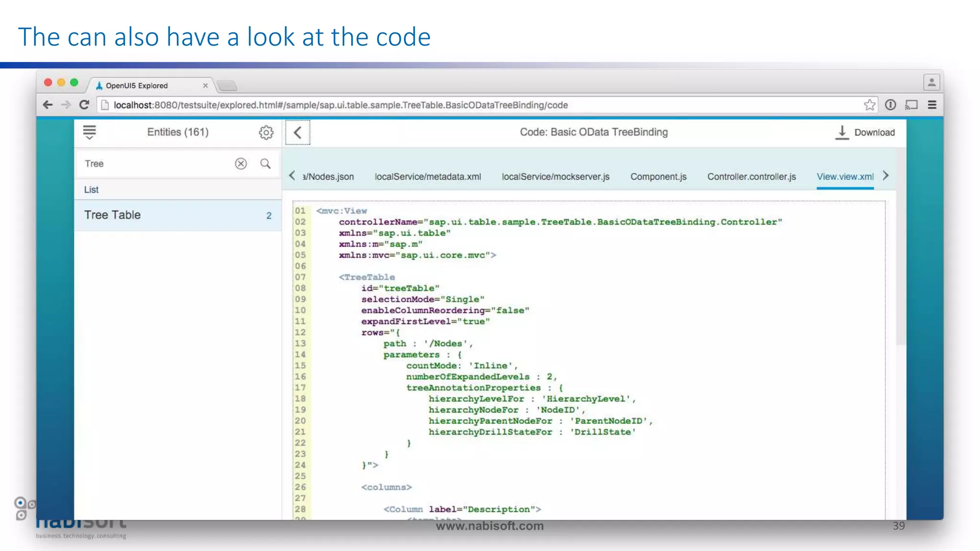The height and width of the screenshot is (551, 980).
Task: Click the cast screen icon
Action: 912,105
